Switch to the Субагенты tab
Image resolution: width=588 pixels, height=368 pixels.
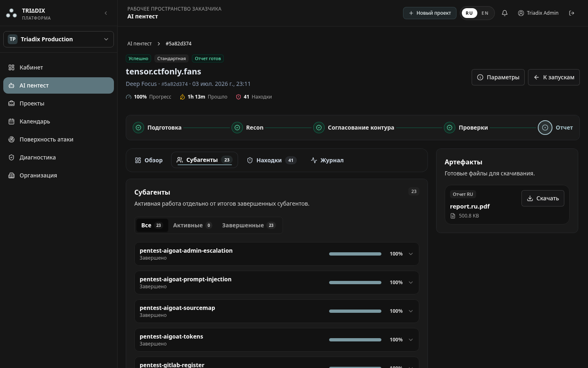(205, 160)
